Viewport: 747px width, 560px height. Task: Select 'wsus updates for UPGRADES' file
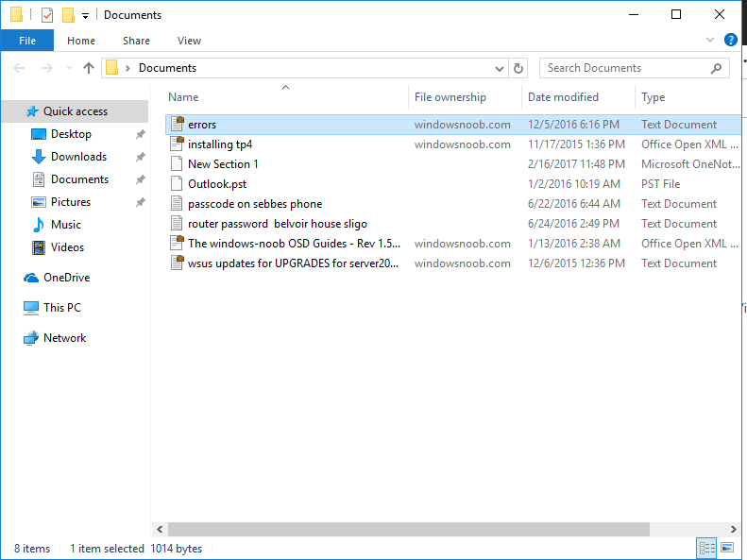(x=453, y=263)
